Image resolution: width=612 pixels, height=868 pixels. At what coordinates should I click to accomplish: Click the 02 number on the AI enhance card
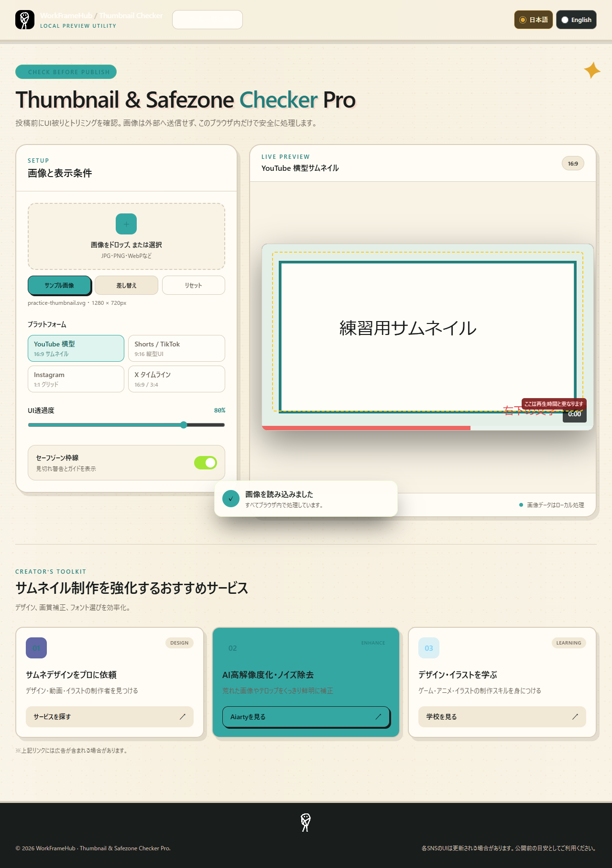click(232, 648)
